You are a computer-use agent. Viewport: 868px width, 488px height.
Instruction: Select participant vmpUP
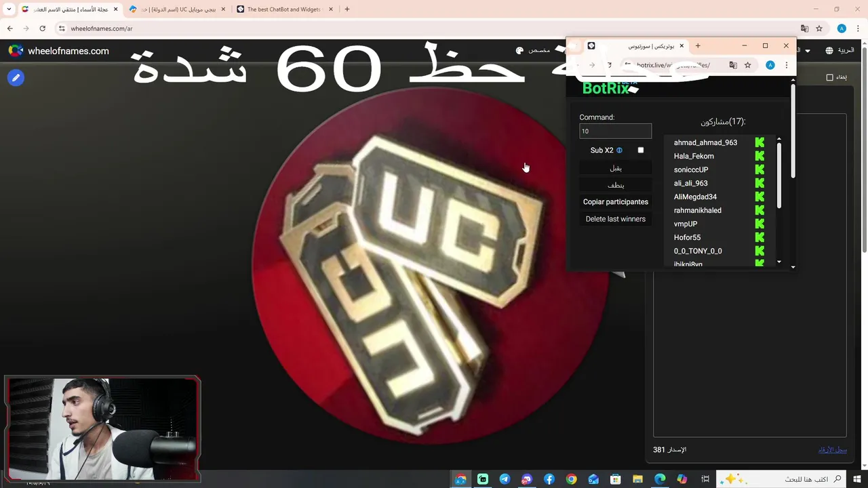[685, 224]
